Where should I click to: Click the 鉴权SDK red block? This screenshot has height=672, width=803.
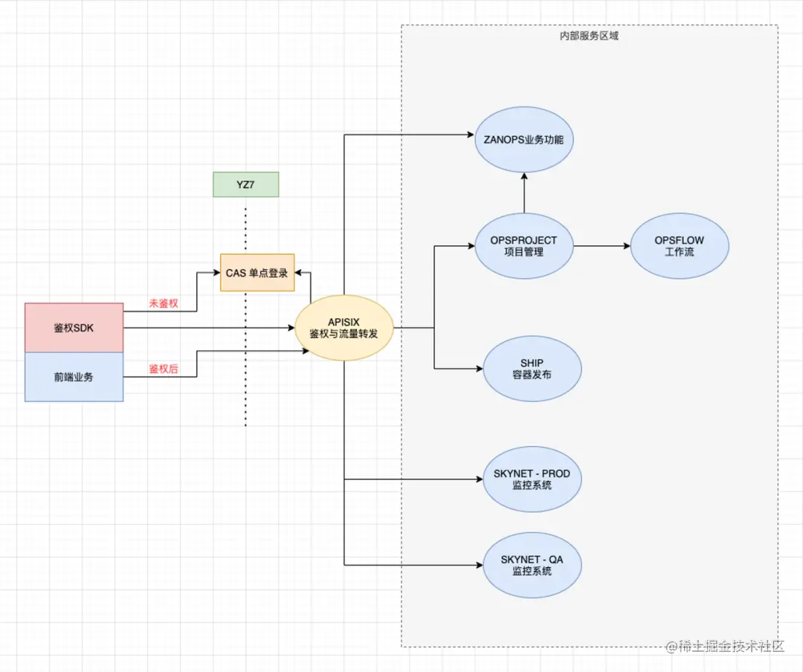[74, 328]
